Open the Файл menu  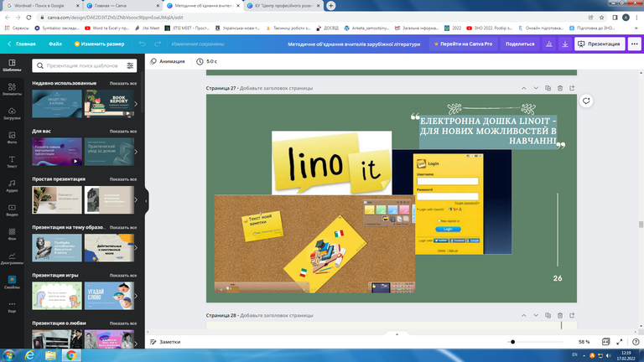tap(55, 44)
